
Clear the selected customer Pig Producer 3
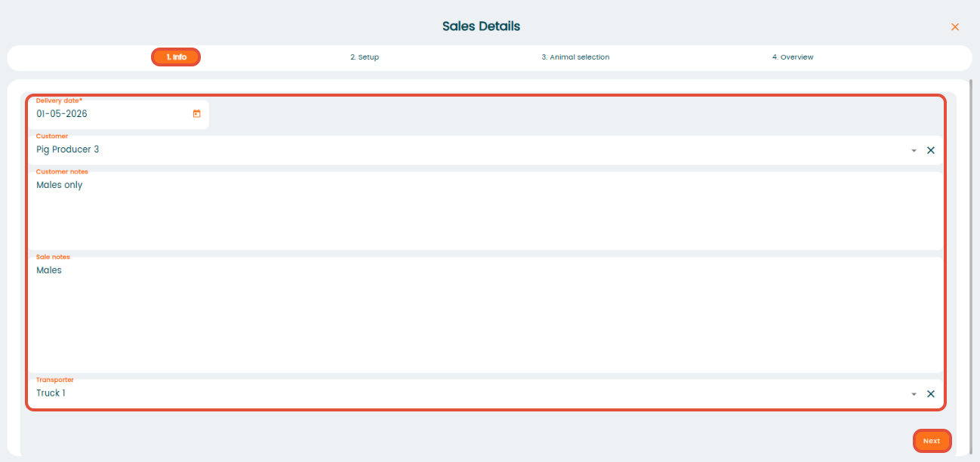point(931,150)
